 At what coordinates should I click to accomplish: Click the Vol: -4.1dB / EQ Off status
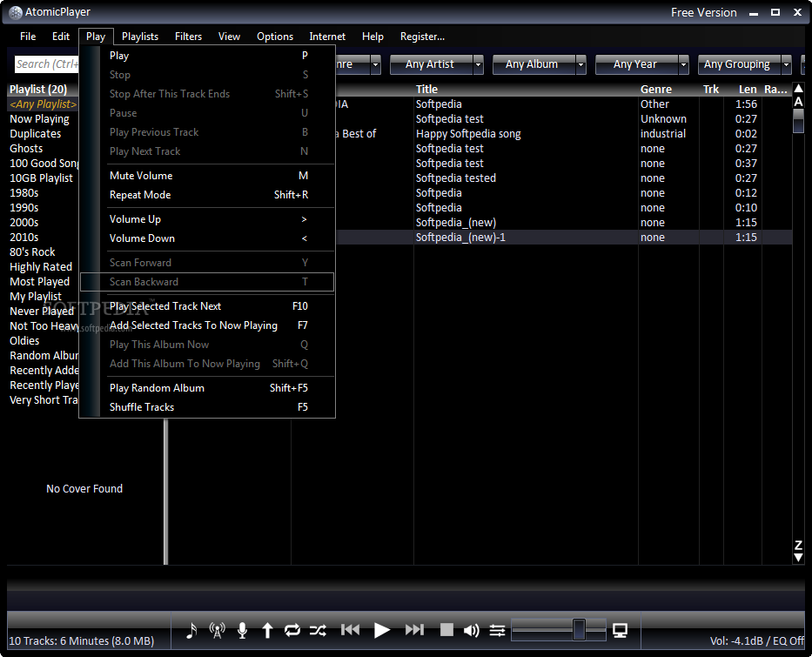point(756,641)
